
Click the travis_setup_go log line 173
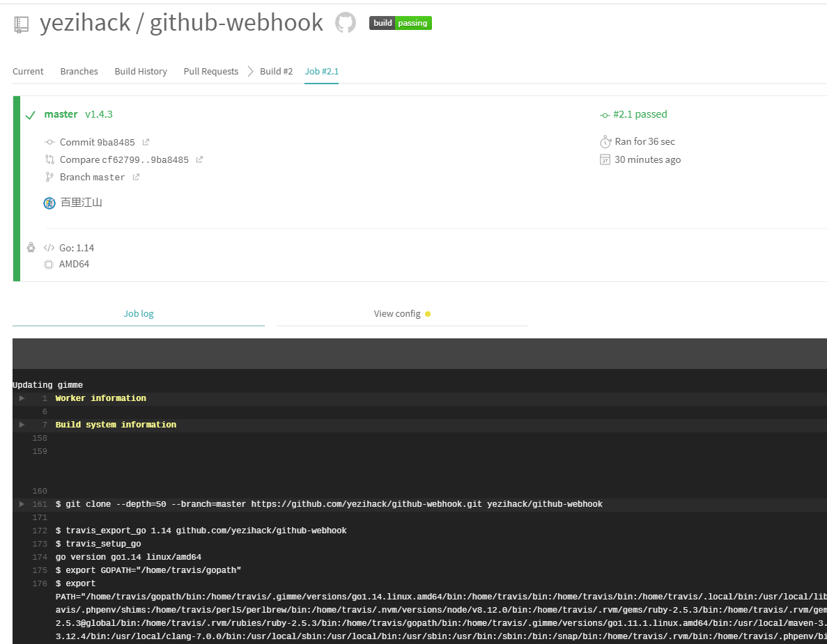pyautogui.click(x=98, y=544)
